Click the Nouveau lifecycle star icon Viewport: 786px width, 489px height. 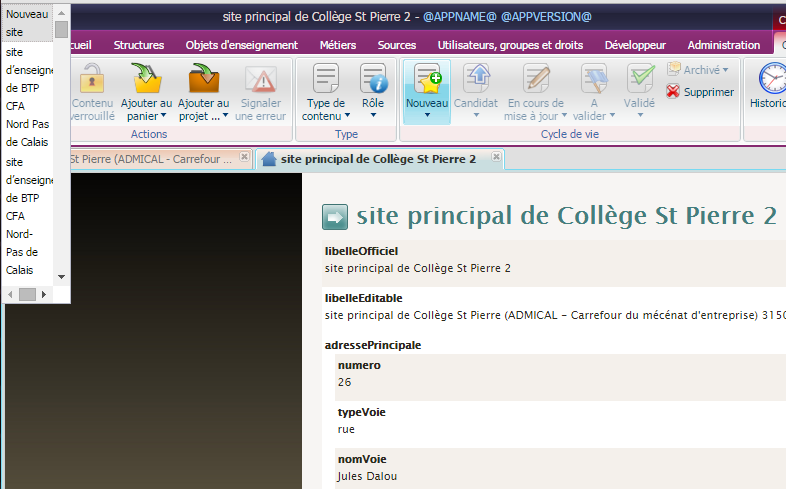[427, 78]
